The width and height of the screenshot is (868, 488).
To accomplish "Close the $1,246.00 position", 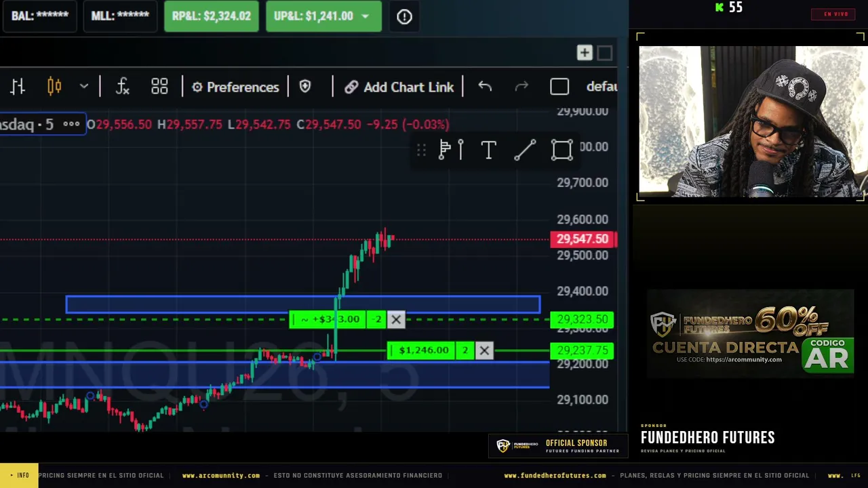I will [x=484, y=350].
